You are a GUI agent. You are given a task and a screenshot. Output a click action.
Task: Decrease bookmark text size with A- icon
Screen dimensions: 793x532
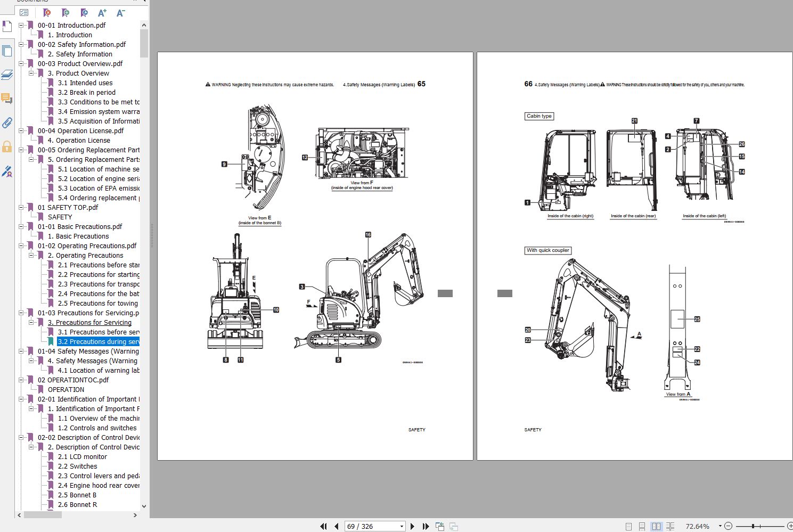(x=120, y=12)
